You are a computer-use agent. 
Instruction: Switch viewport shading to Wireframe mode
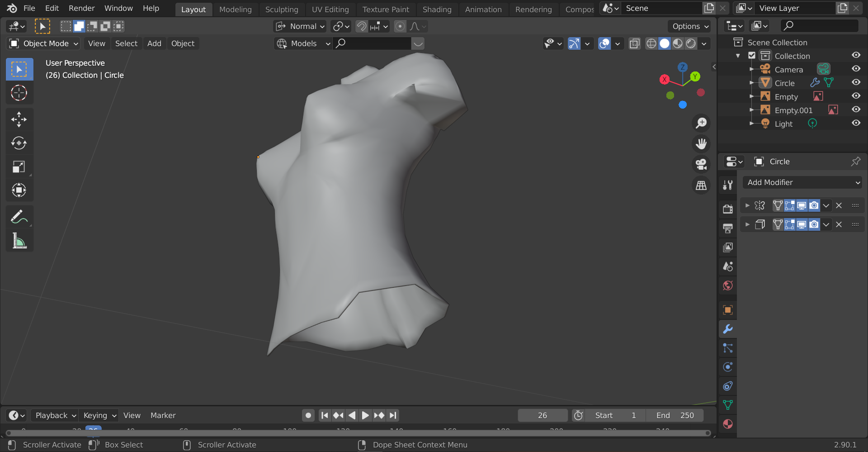click(x=651, y=43)
